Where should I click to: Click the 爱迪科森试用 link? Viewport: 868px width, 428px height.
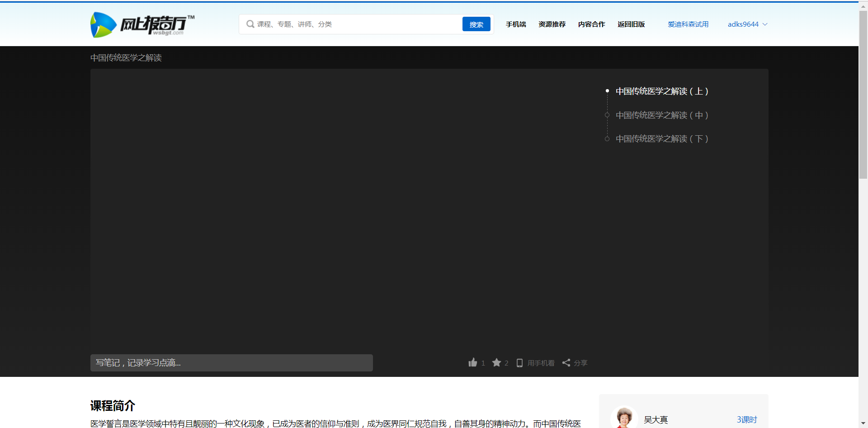688,24
